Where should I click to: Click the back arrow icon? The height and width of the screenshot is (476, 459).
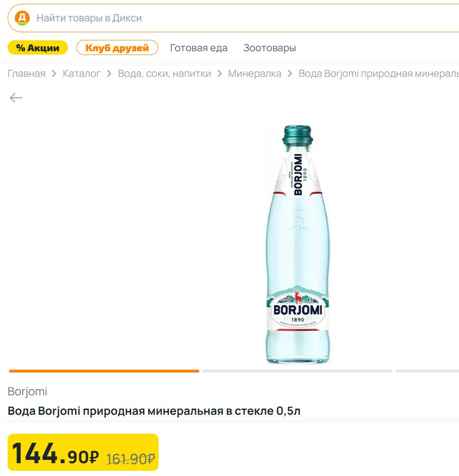click(x=16, y=98)
